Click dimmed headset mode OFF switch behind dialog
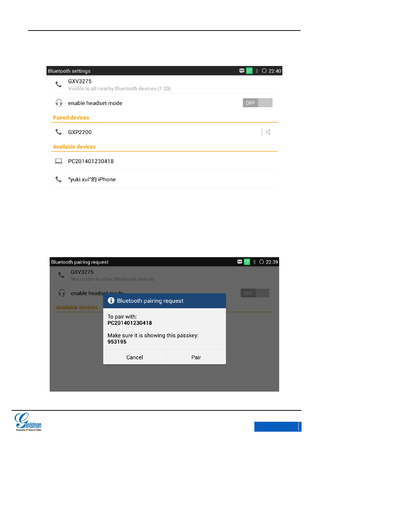 255,293
